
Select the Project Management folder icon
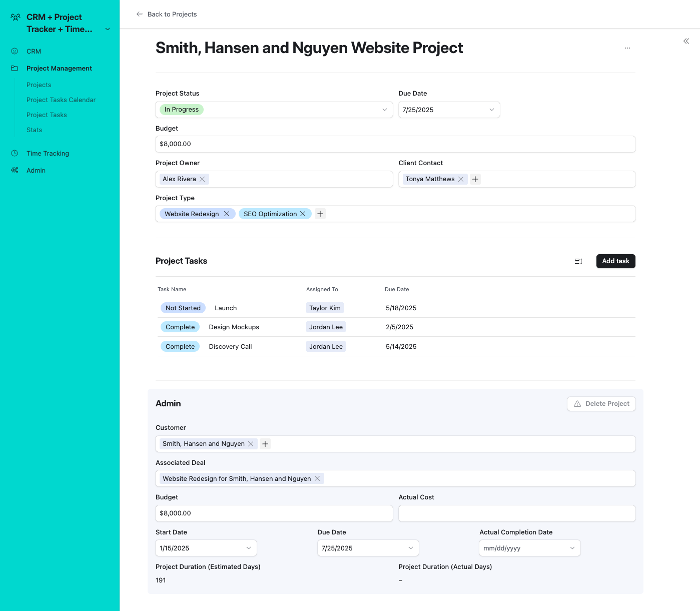pyautogui.click(x=14, y=68)
